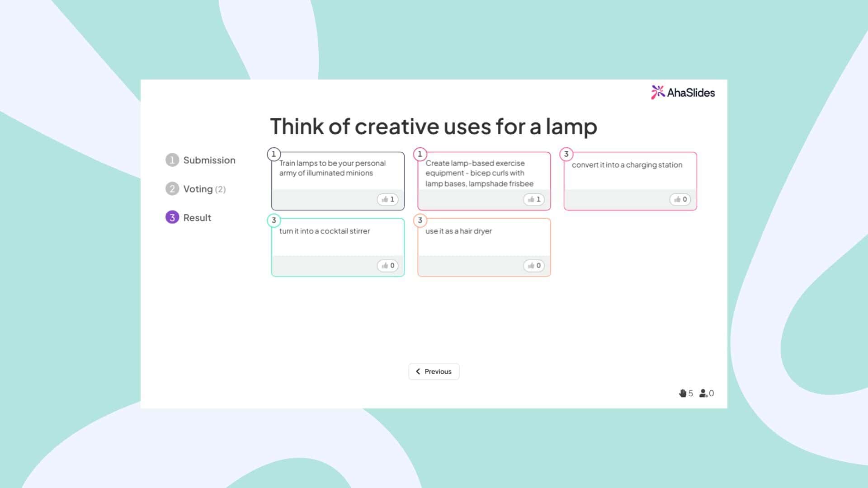The height and width of the screenshot is (488, 868).
Task: Upvote the 'turn it into a cocktail stirrer' idea
Action: coord(387,266)
